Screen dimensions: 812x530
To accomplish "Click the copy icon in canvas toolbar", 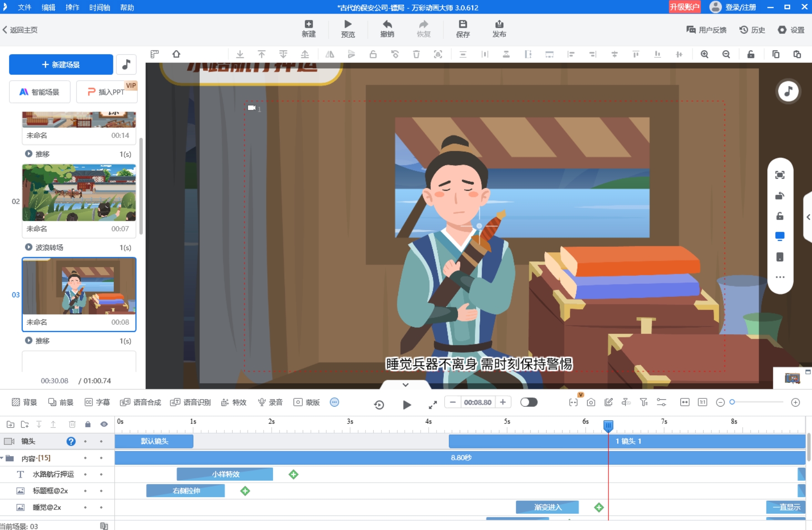I will [776, 54].
